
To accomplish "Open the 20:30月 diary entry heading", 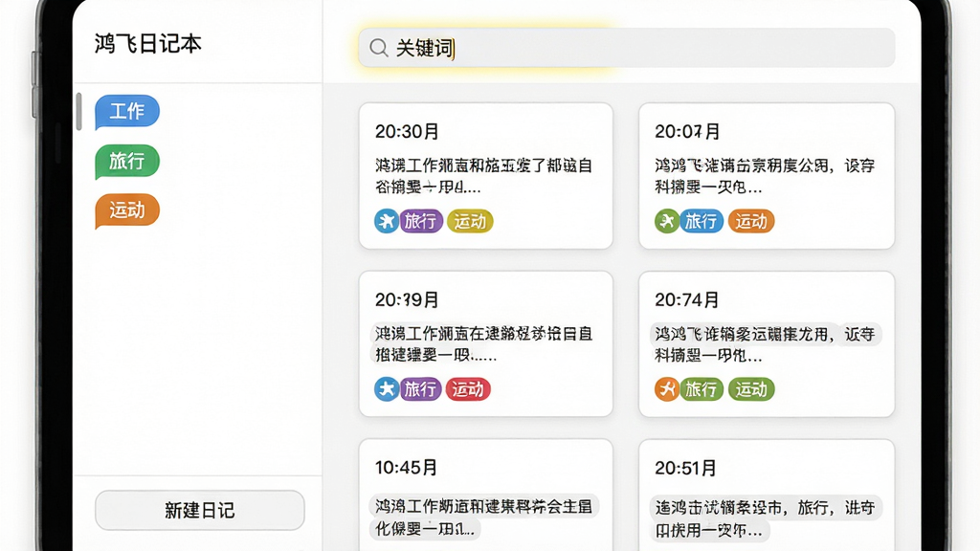I will [407, 132].
